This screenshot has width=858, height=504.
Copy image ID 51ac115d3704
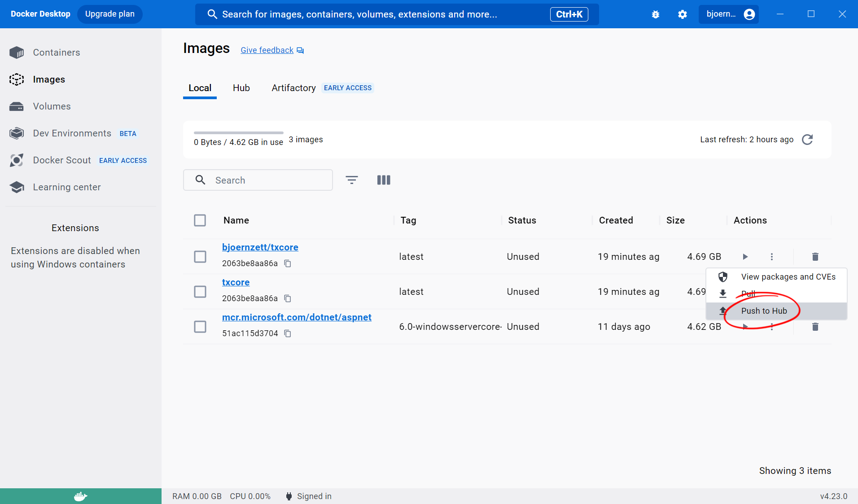288,333
